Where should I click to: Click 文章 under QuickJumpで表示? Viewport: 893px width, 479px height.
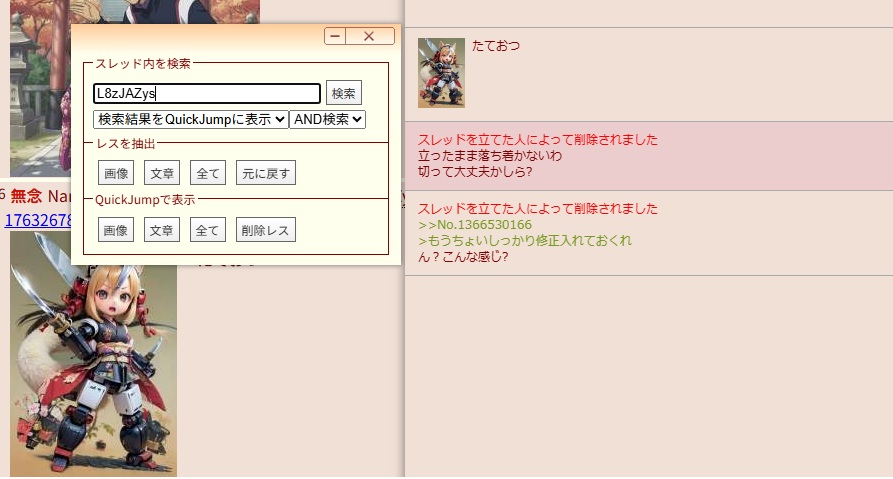162,230
